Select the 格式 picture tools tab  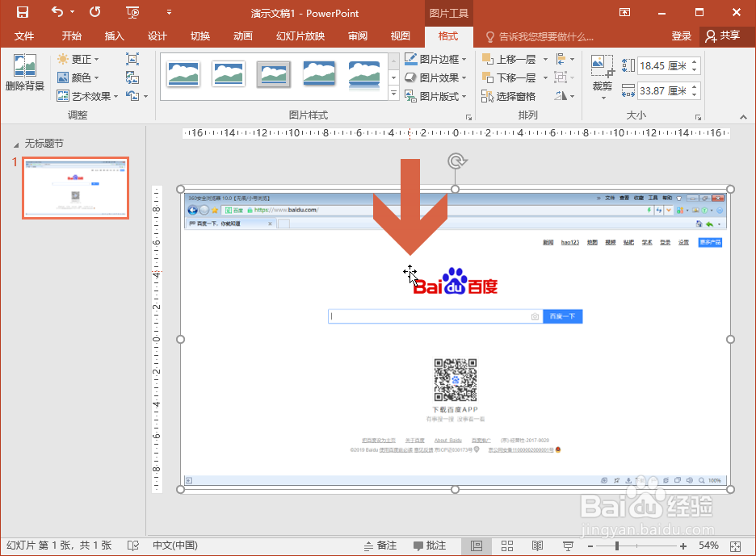[x=448, y=36]
